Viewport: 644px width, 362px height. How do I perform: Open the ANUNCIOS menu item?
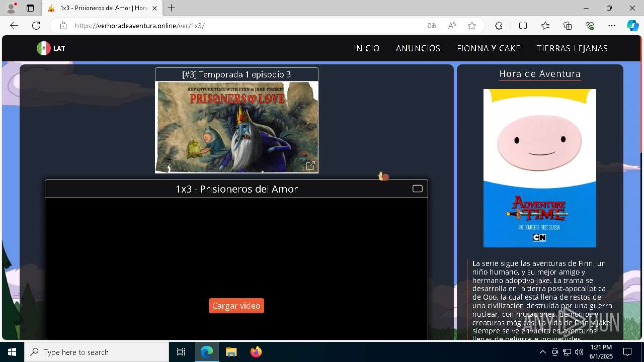point(418,48)
